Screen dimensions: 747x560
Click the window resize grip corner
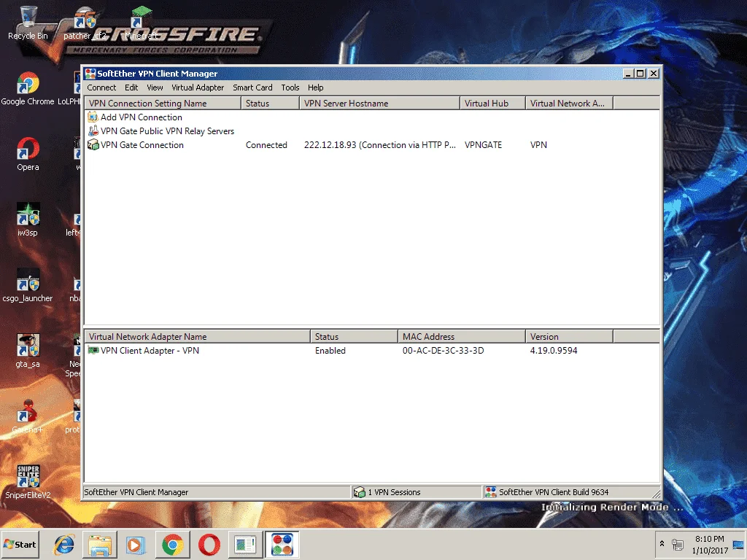click(x=656, y=494)
